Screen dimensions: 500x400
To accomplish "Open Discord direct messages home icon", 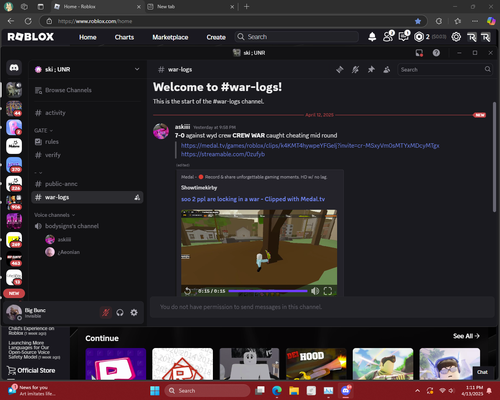I will tap(14, 68).
